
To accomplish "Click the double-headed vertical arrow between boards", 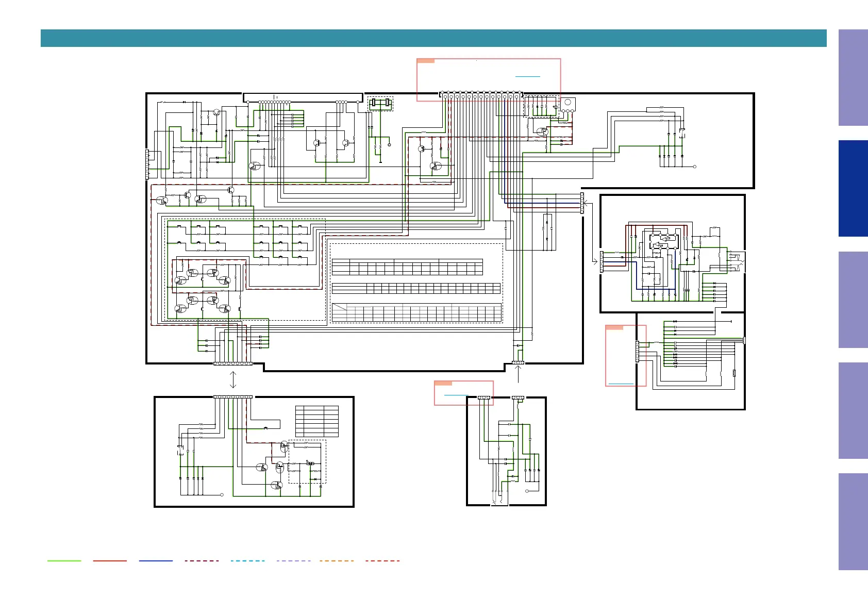I will [233, 380].
